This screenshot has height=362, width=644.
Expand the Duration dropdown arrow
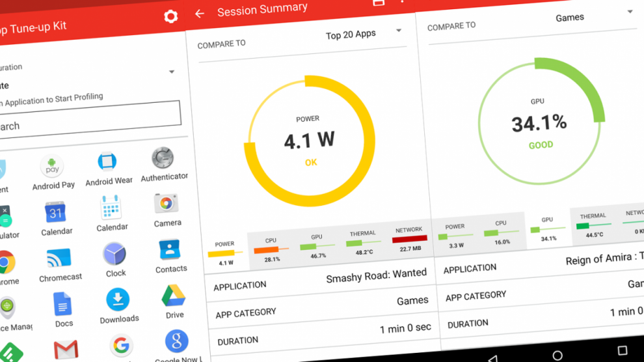coord(172,72)
